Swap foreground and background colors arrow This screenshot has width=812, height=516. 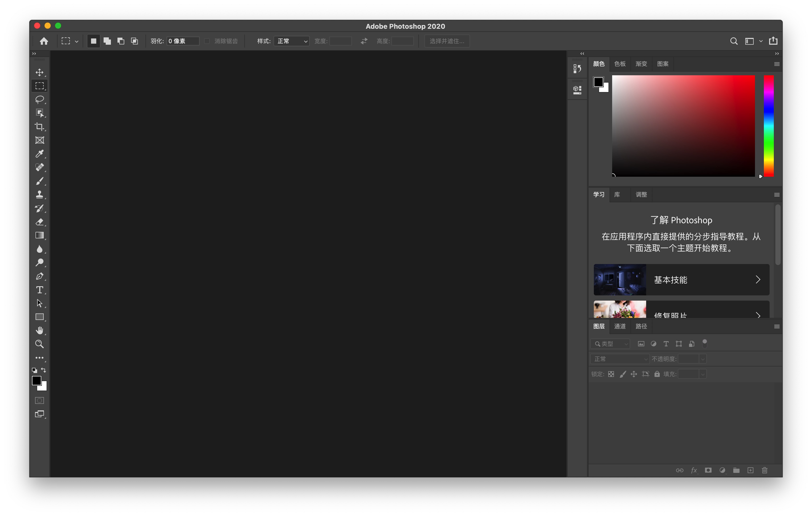click(x=43, y=370)
